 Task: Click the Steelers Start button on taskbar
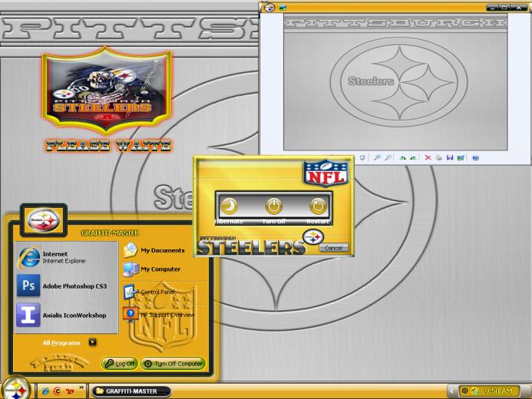pyautogui.click(x=16, y=389)
